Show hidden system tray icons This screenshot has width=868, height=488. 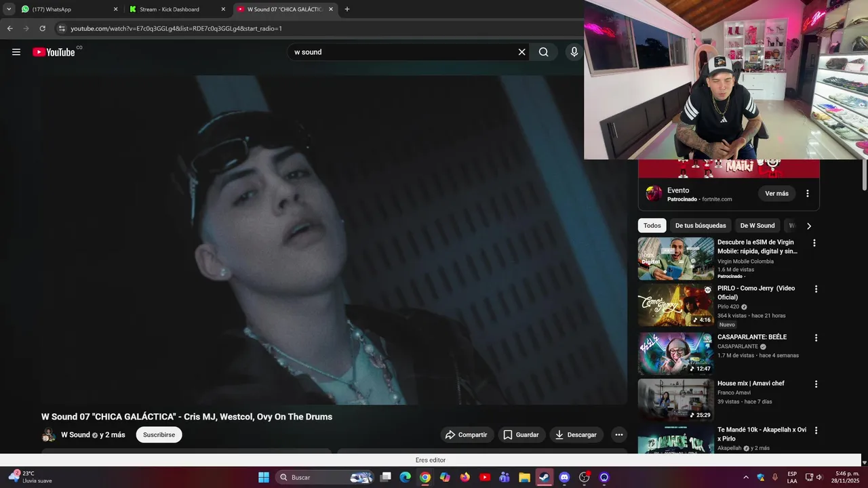746,477
